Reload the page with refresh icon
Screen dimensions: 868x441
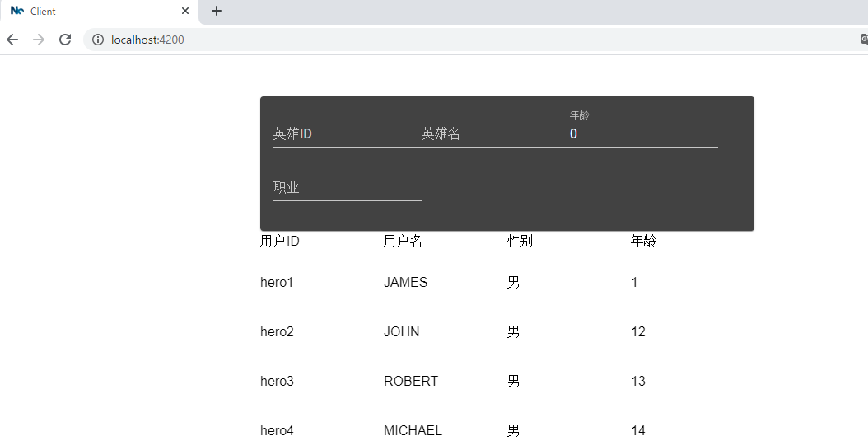point(65,40)
